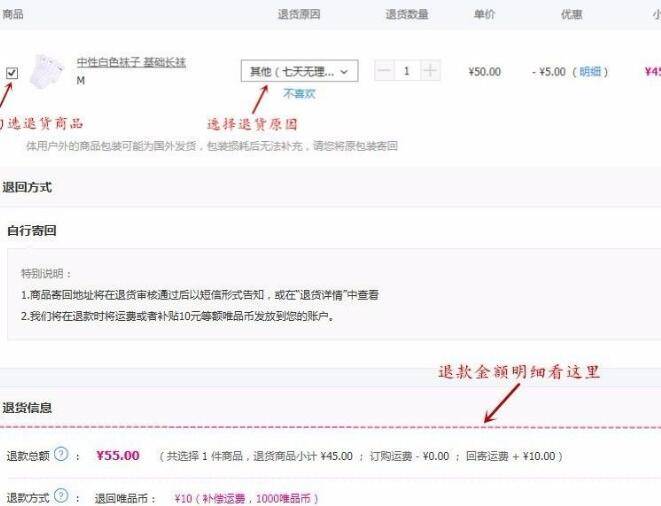Click the 退货原因 column header
The height and width of the screenshot is (506, 661).
click(x=298, y=15)
